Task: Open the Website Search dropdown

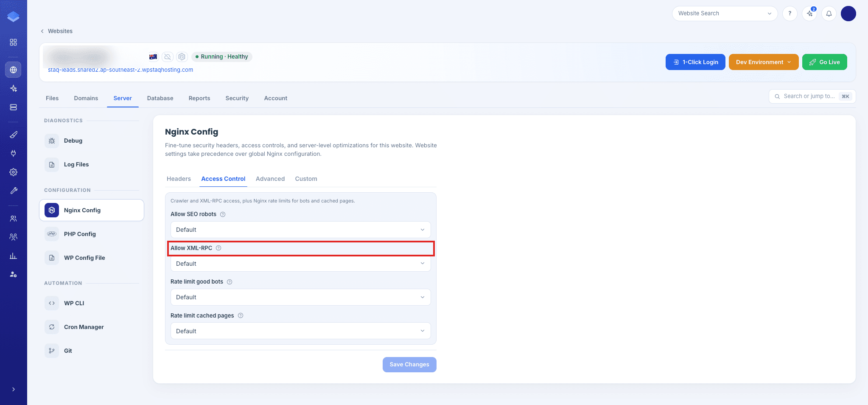Action: pyautogui.click(x=725, y=14)
